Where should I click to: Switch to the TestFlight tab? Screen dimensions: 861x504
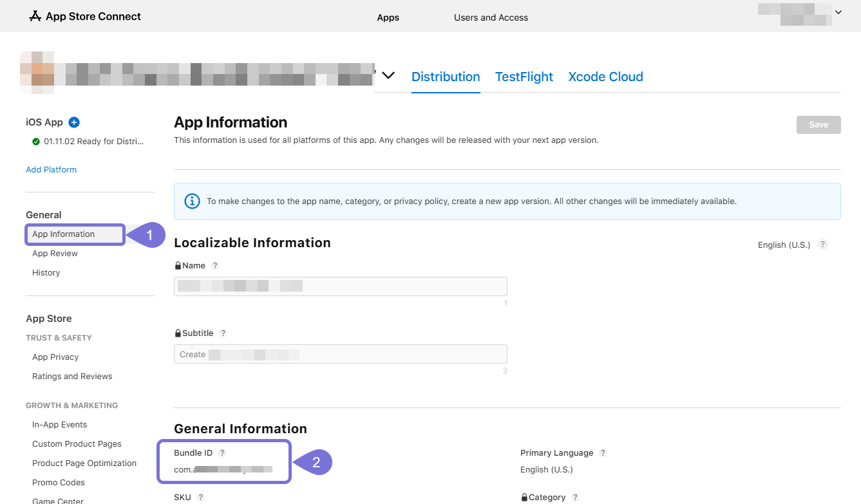(524, 77)
